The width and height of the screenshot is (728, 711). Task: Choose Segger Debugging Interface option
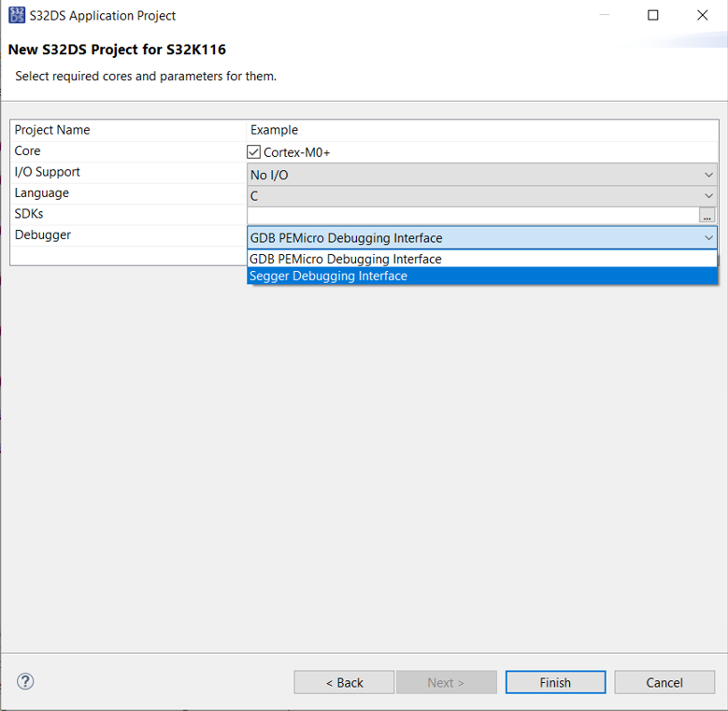click(329, 276)
